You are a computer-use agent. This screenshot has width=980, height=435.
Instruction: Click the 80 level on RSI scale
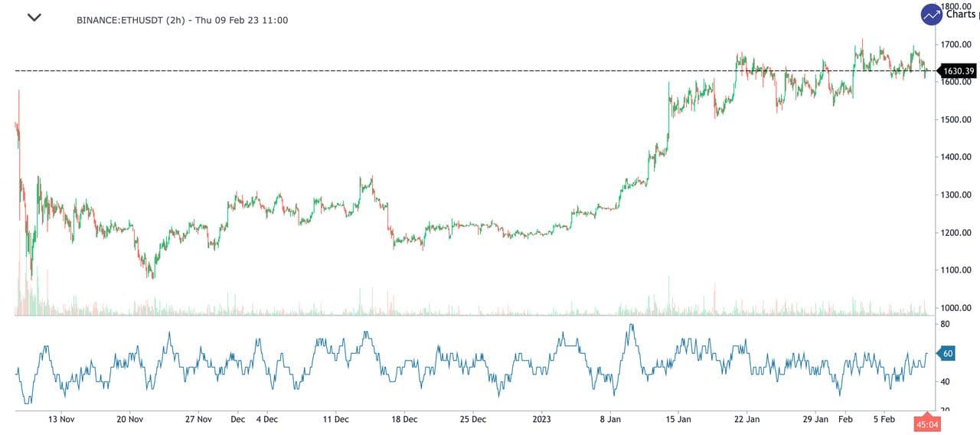pos(946,324)
